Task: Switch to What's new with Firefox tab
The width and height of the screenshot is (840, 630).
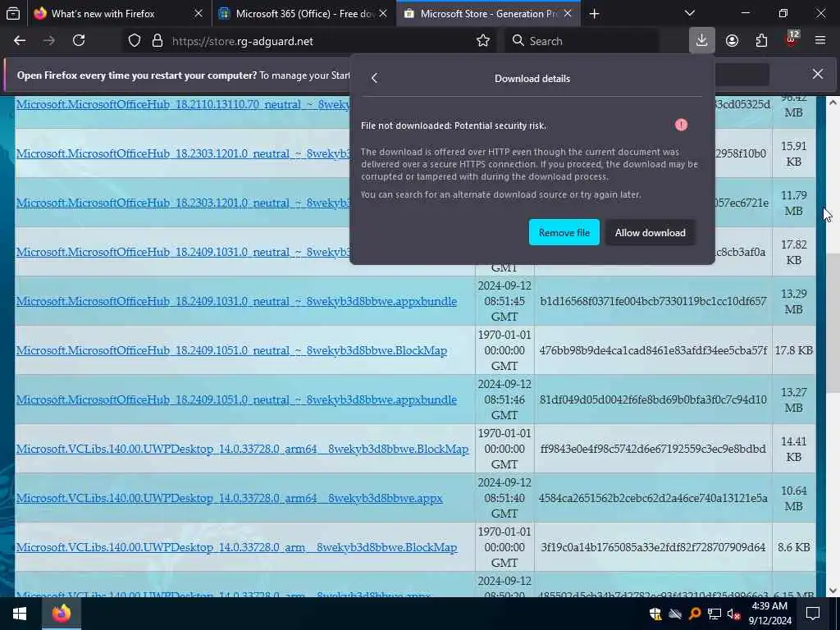Action: click(118, 14)
